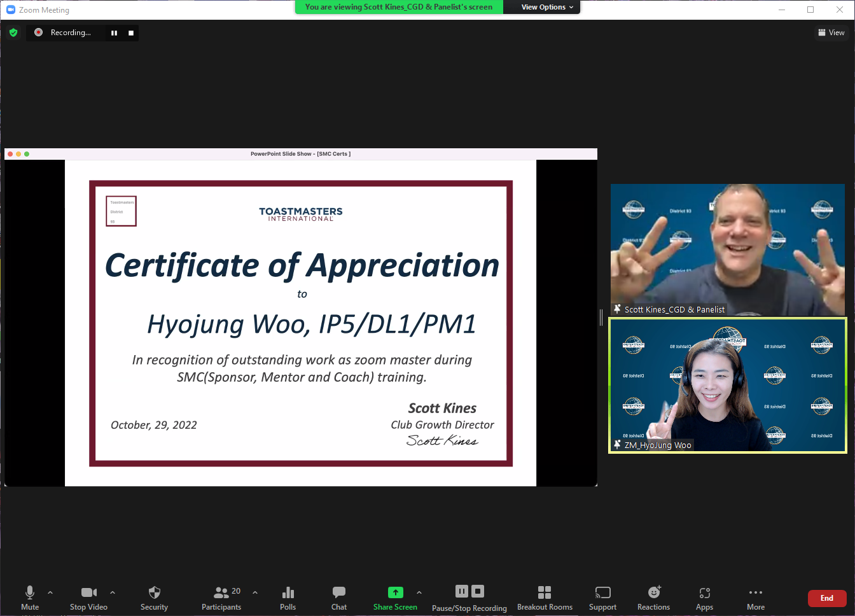The image size is (855, 616).
Task: Click the Zoom Meeting app icon in title bar
Action: pyautogui.click(x=10, y=10)
